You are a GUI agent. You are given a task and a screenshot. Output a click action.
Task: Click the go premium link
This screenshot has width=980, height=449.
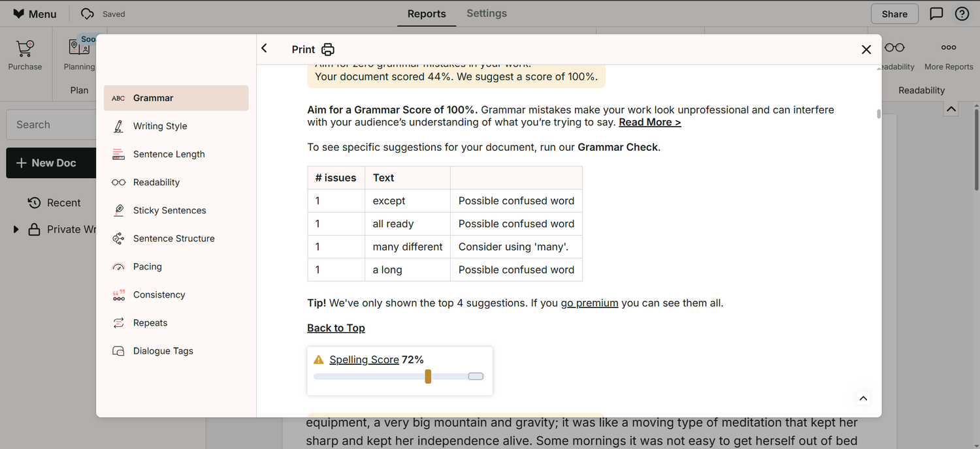(x=589, y=303)
